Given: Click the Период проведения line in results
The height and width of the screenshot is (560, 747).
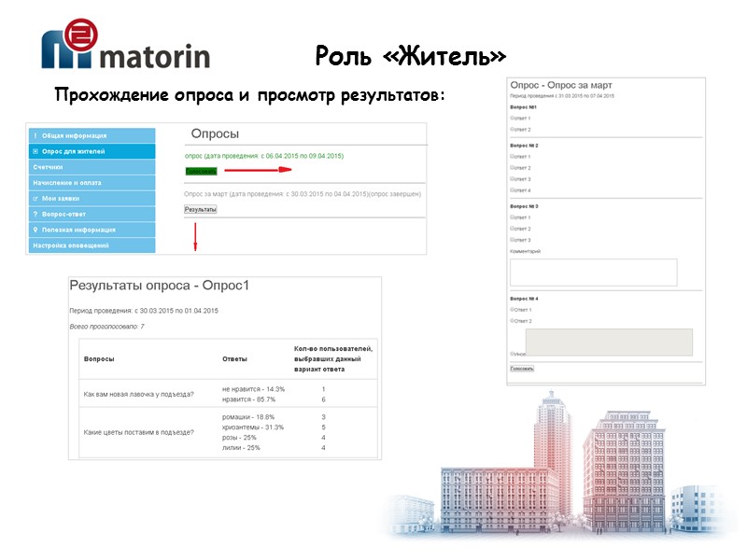Looking at the screenshot, I should pyautogui.click(x=144, y=311).
